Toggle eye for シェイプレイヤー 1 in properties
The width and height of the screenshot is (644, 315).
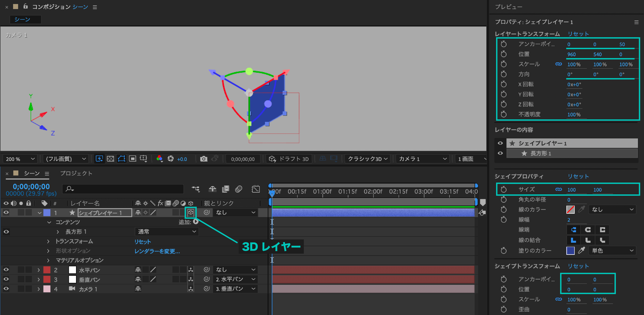coord(500,143)
